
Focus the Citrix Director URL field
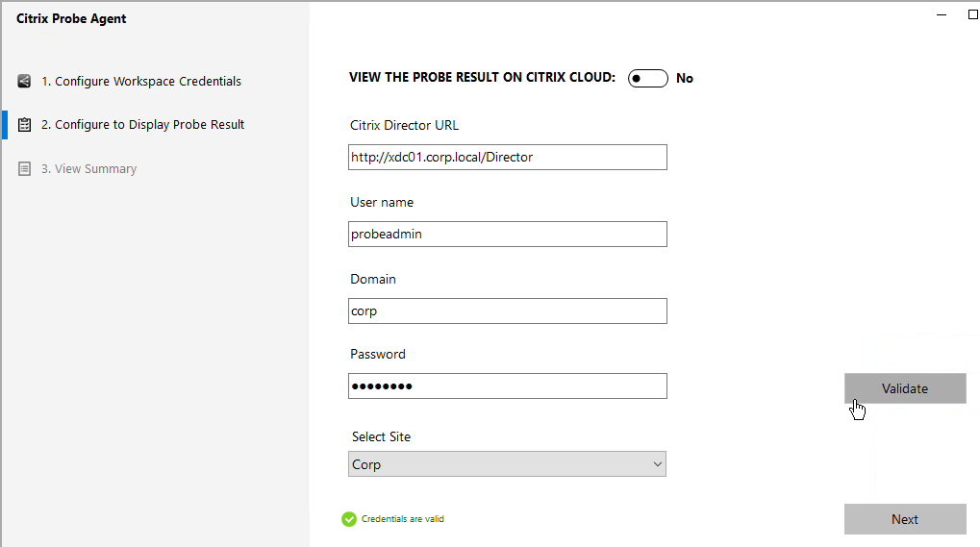coord(508,158)
